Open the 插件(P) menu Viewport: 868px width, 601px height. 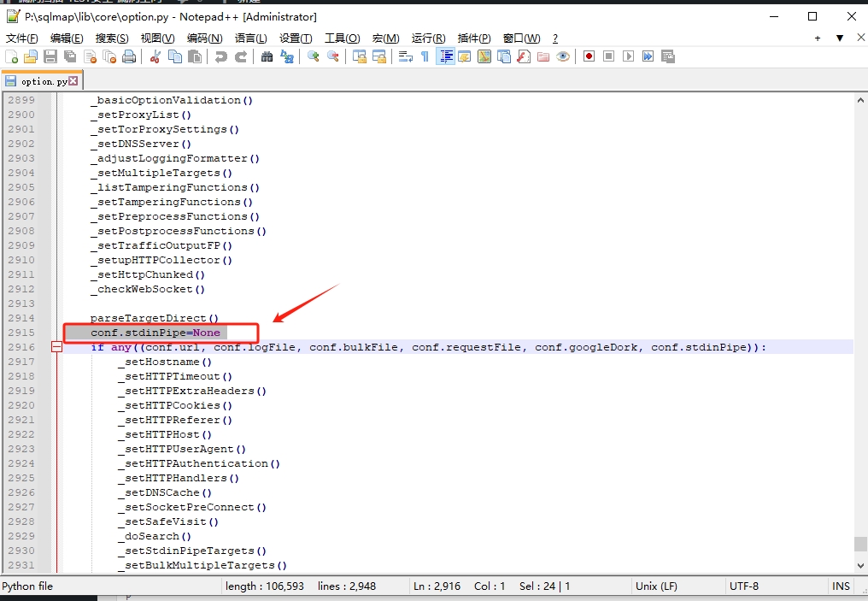[474, 38]
